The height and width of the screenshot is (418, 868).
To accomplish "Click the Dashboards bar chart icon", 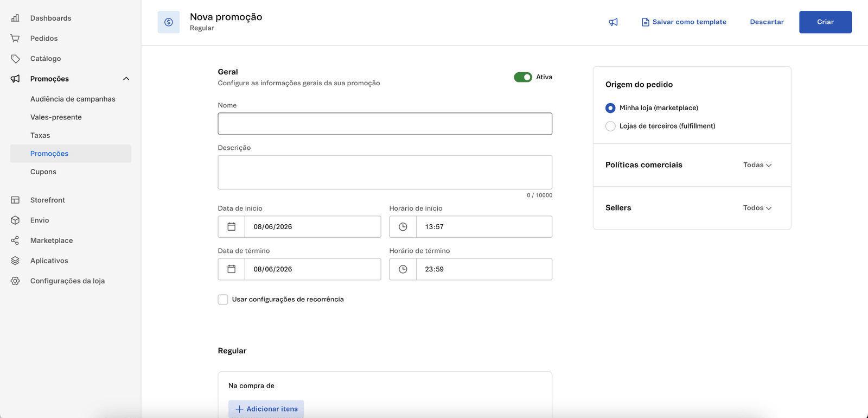I will [x=15, y=18].
